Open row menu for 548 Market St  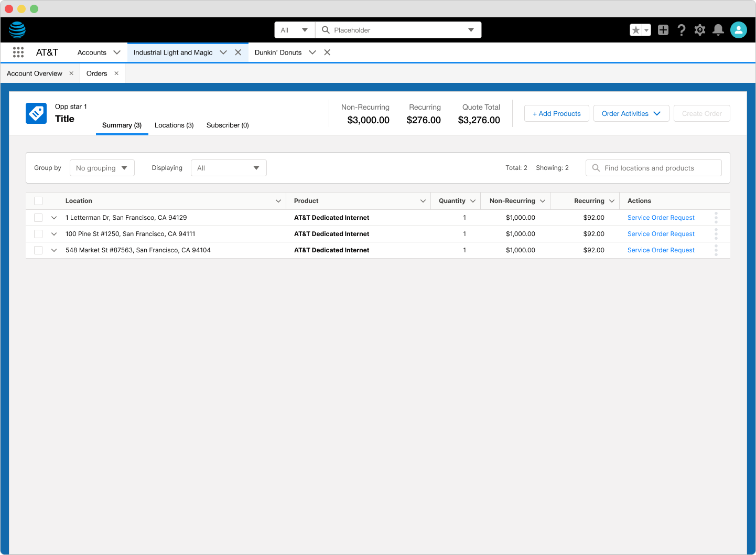click(716, 250)
